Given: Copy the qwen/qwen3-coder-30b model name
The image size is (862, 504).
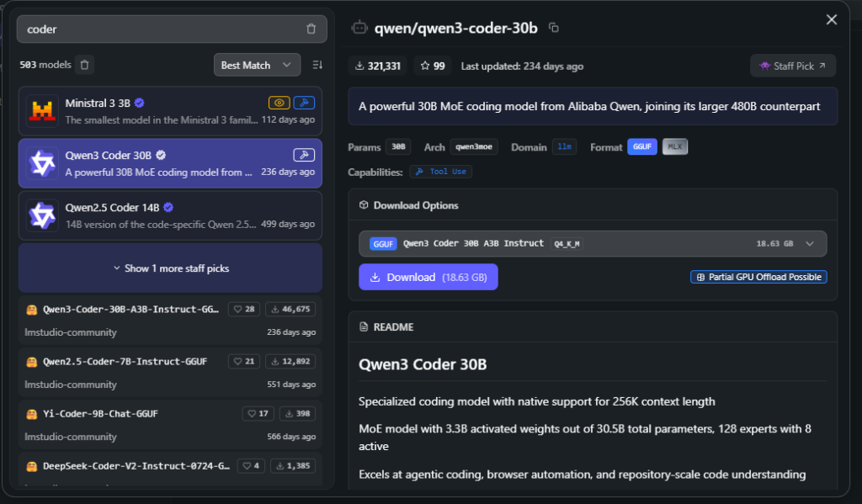Looking at the screenshot, I should pos(553,28).
